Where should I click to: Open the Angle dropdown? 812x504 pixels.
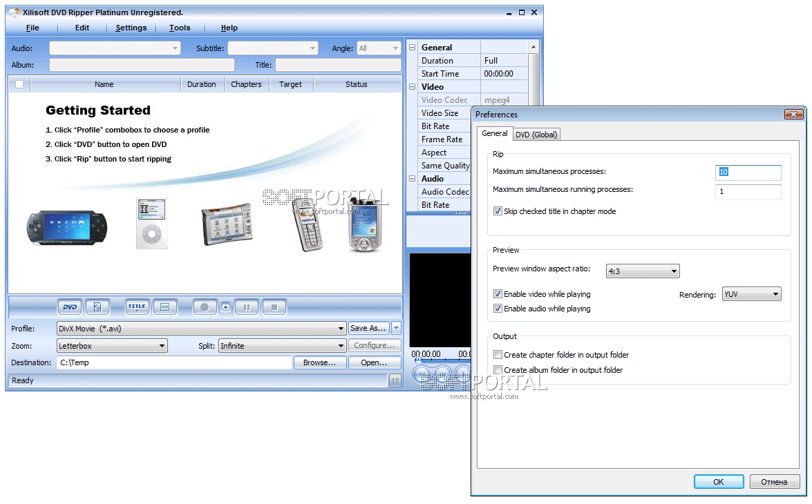379,48
